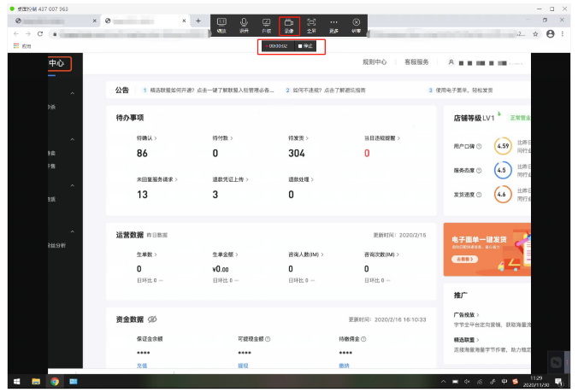Open a new browser tab with plus button

198,21
